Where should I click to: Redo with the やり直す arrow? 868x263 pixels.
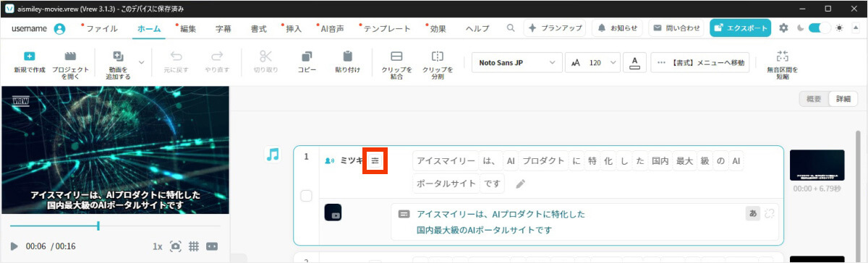pyautogui.click(x=216, y=56)
